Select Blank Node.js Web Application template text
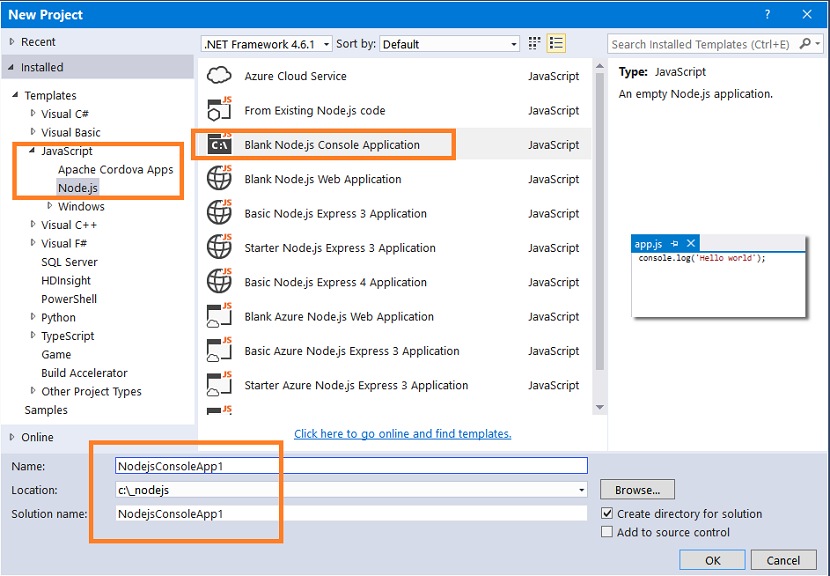Image resolution: width=830 pixels, height=576 pixels. click(322, 179)
